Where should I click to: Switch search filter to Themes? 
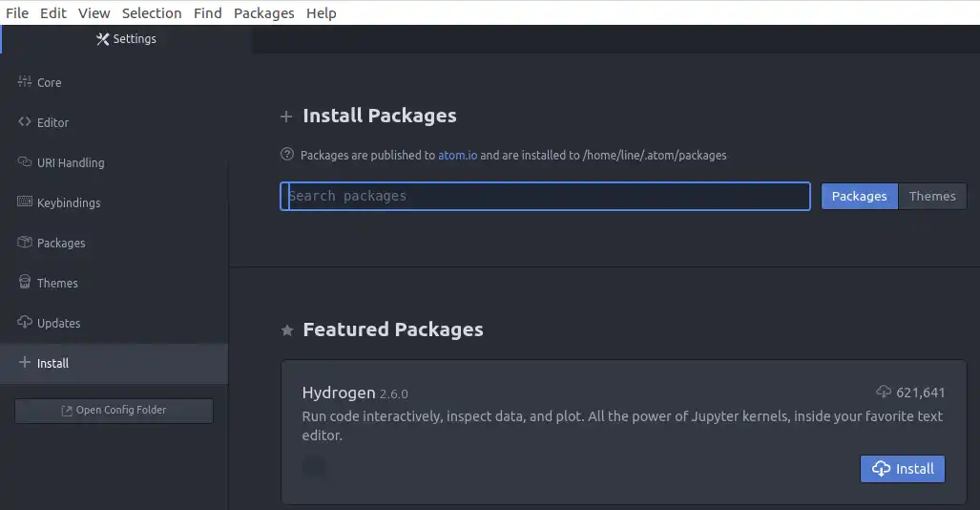coord(932,197)
